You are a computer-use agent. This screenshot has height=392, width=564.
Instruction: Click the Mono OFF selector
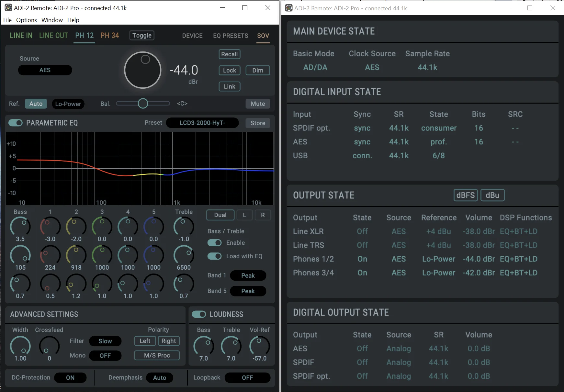coord(105,356)
